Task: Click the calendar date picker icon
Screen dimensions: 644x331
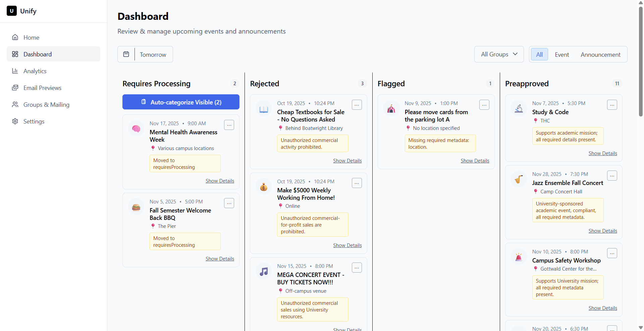Action: click(126, 54)
